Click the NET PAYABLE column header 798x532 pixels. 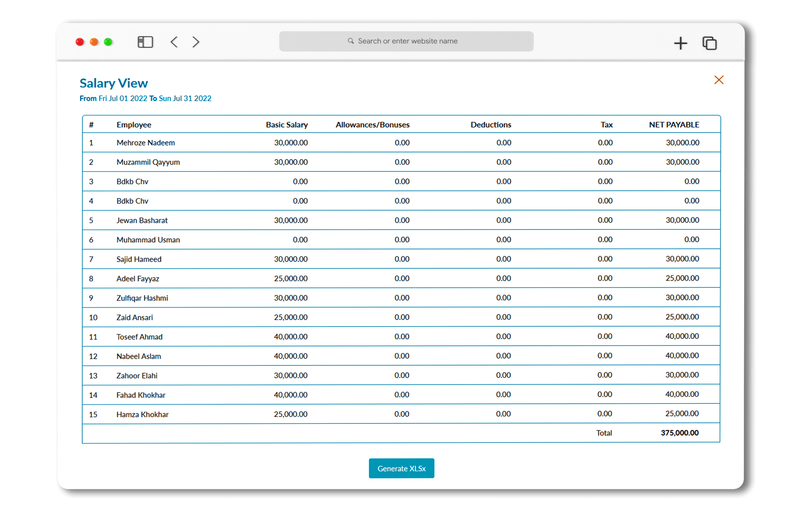pos(674,125)
